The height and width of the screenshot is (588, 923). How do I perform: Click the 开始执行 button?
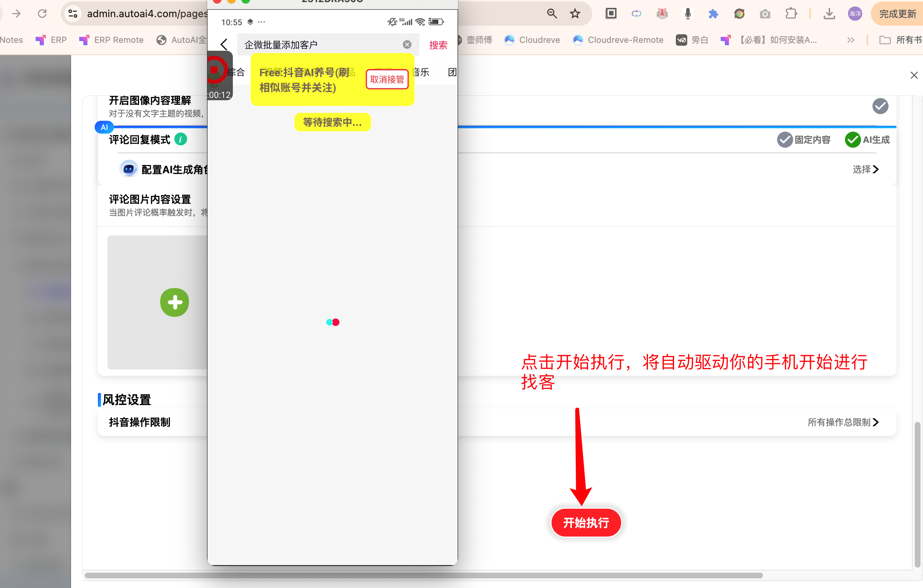click(586, 523)
